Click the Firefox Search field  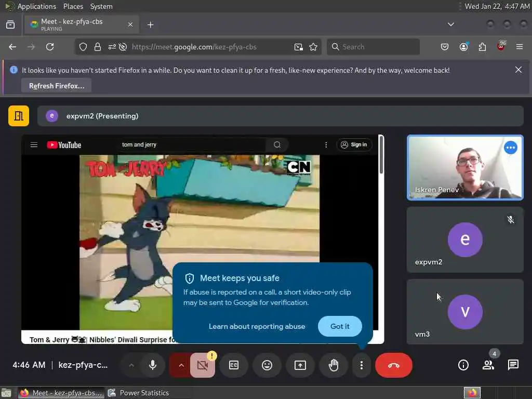click(373, 47)
